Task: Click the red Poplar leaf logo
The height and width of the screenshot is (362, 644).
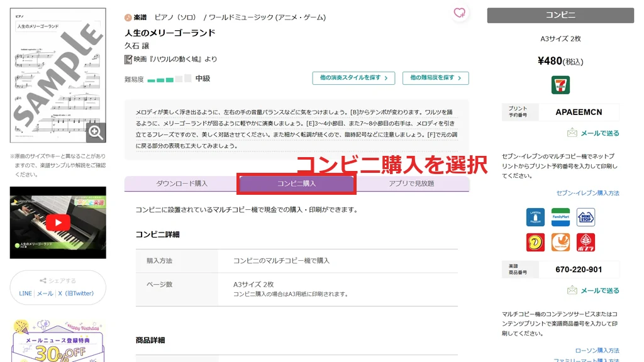Action: click(586, 242)
